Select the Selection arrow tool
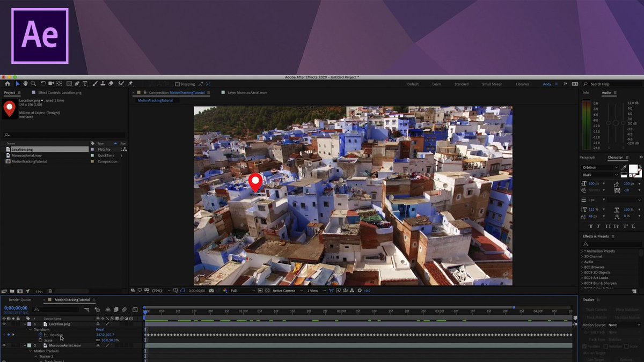This screenshot has width=644, height=362. (17, 84)
